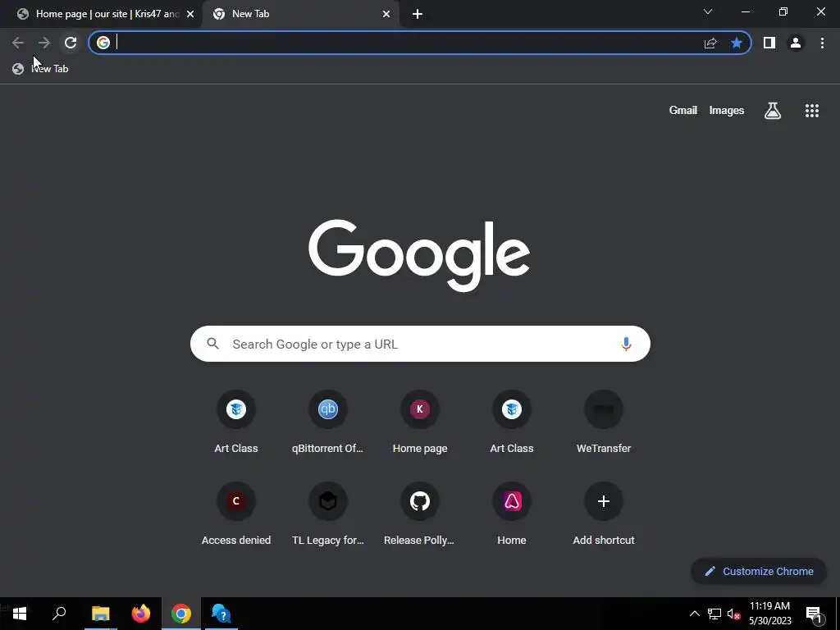The image size is (840, 630).
Task: Switch to the Home page Kris47 tab
Action: (x=101, y=14)
